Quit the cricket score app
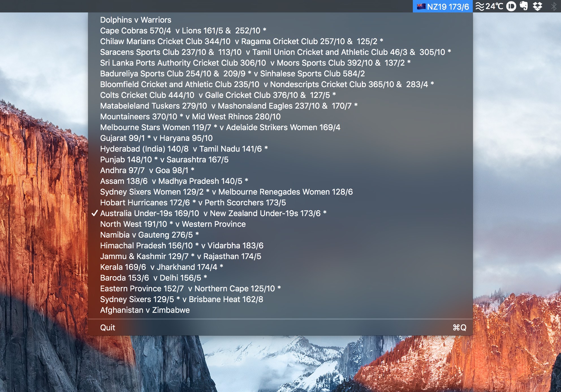This screenshot has height=392, width=561. click(x=108, y=328)
